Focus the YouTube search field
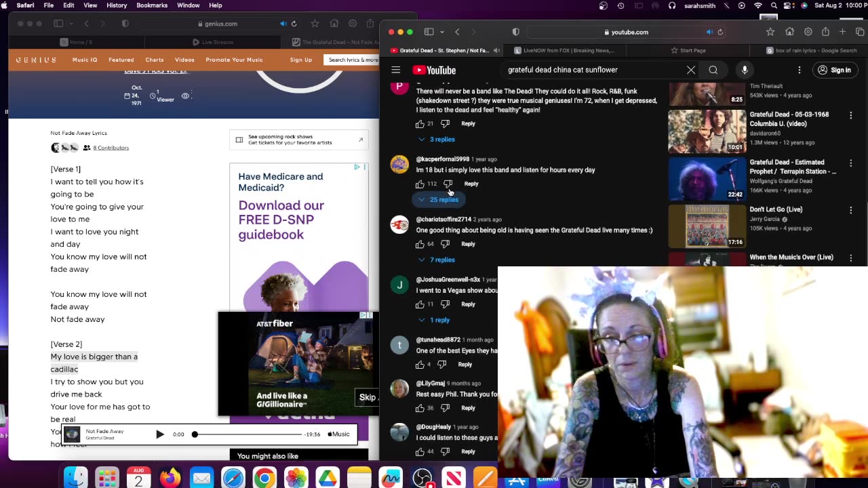Image resolution: width=868 pixels, height=488 pixels. tap(593, 70)
